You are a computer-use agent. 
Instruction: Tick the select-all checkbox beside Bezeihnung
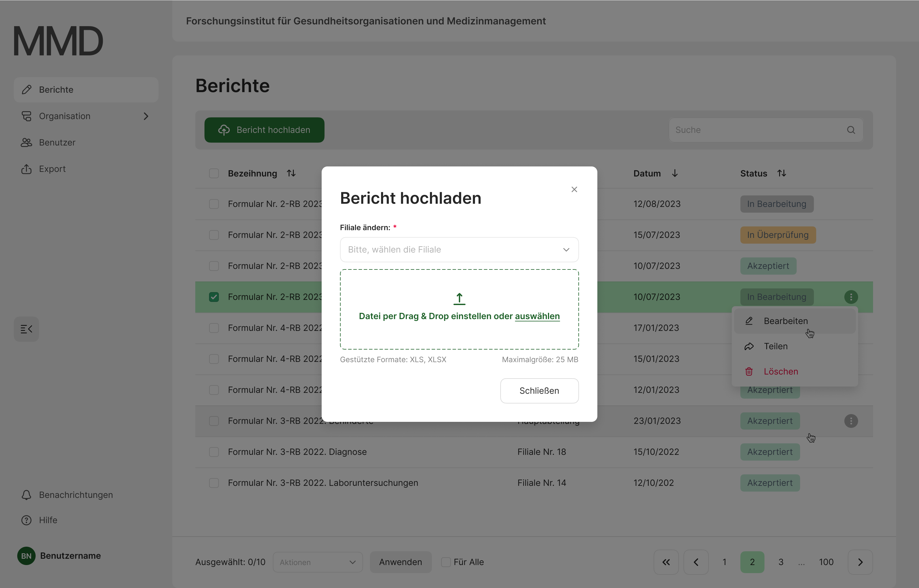tap(214, 173)
